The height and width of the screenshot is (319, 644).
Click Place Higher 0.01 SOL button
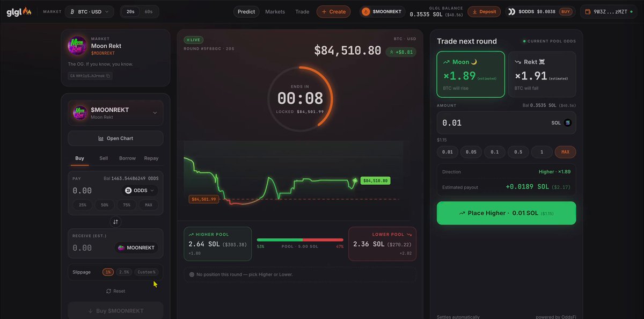click(507, 213)
